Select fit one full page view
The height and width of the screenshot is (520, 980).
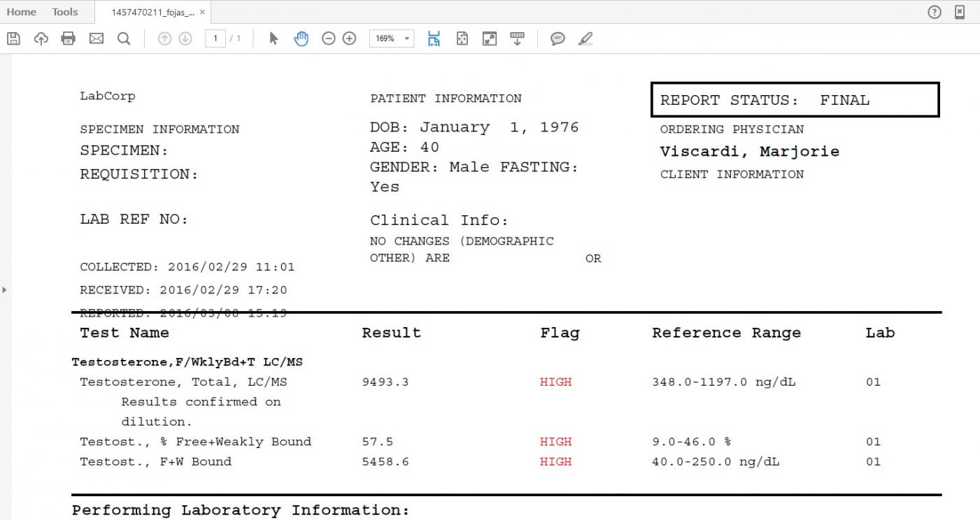(x=462, y=39)
